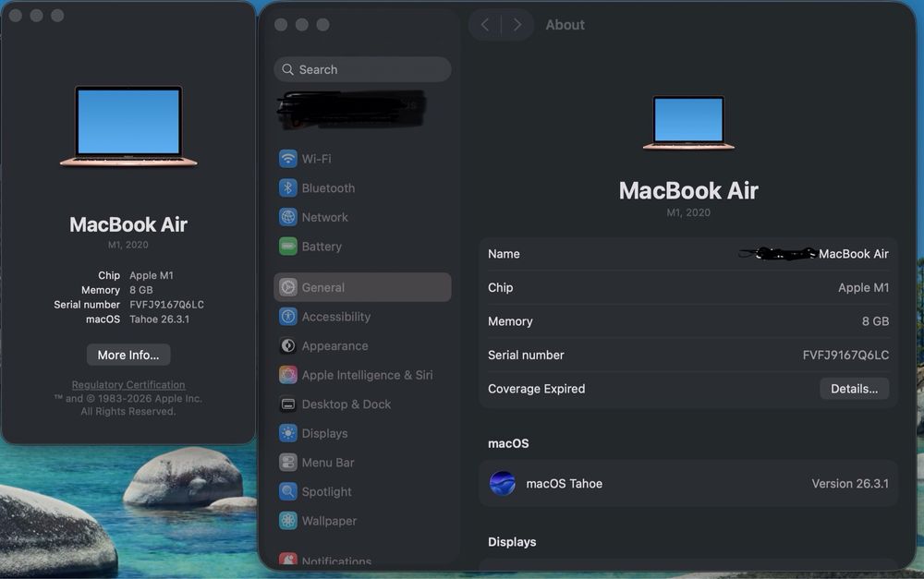Click the Menu Bar icon
Image resolution: width=924 pixels, height=579 pixels.
287,463
